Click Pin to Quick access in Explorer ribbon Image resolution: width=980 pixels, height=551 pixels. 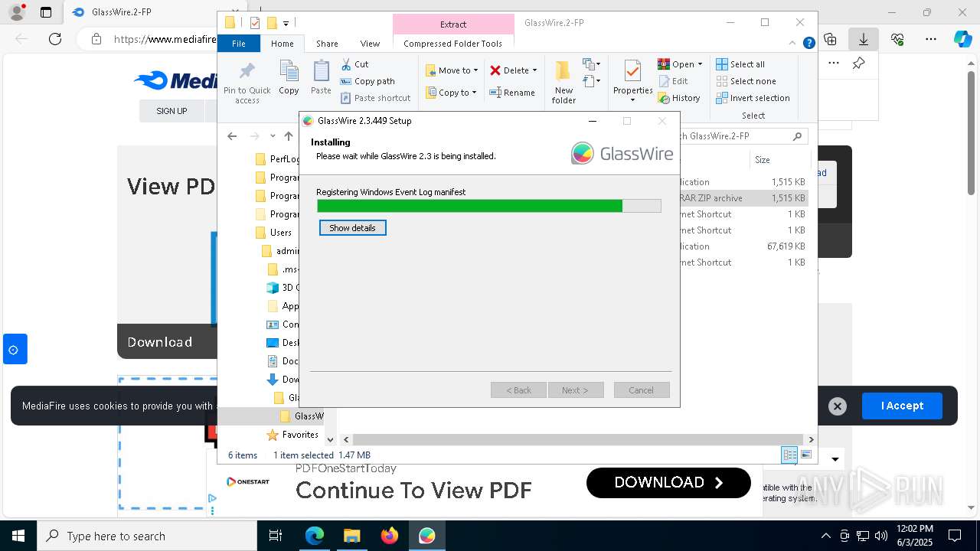(x=247, y=83)
